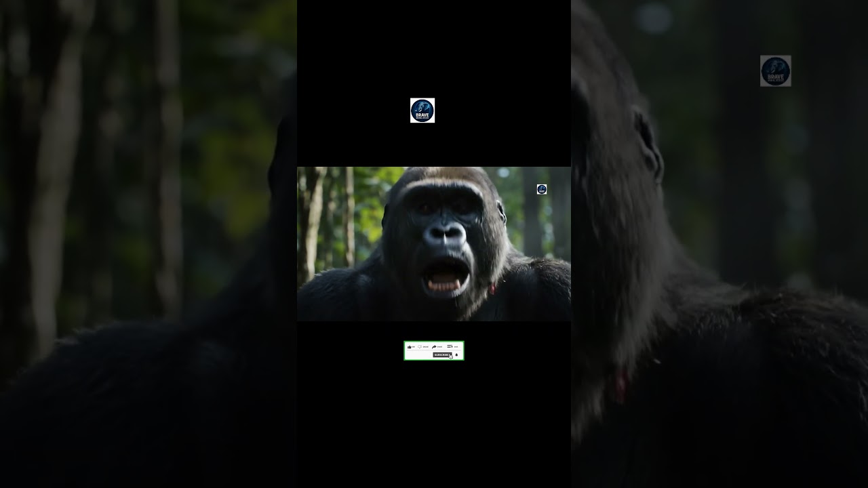
Task: Click the SUBSCRIBED button
Action: pyautogui.click(x=442, y=354)
